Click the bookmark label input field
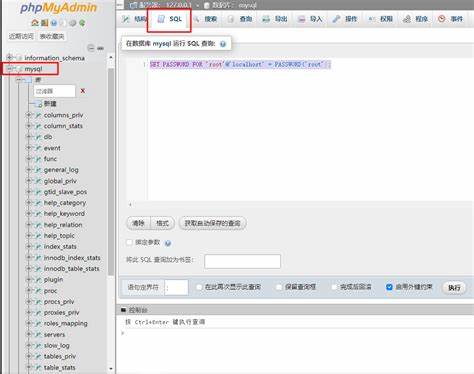 pos(242,261)
